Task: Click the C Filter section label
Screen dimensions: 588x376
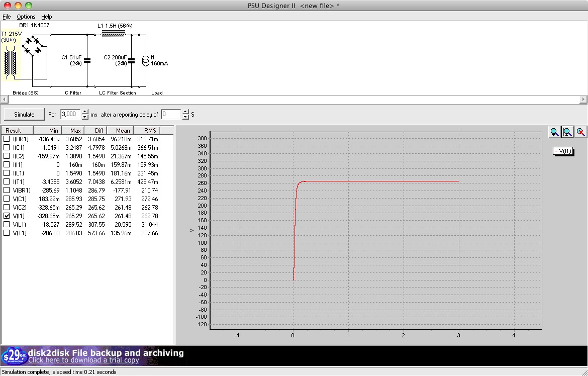Action: tap(73, 92)
